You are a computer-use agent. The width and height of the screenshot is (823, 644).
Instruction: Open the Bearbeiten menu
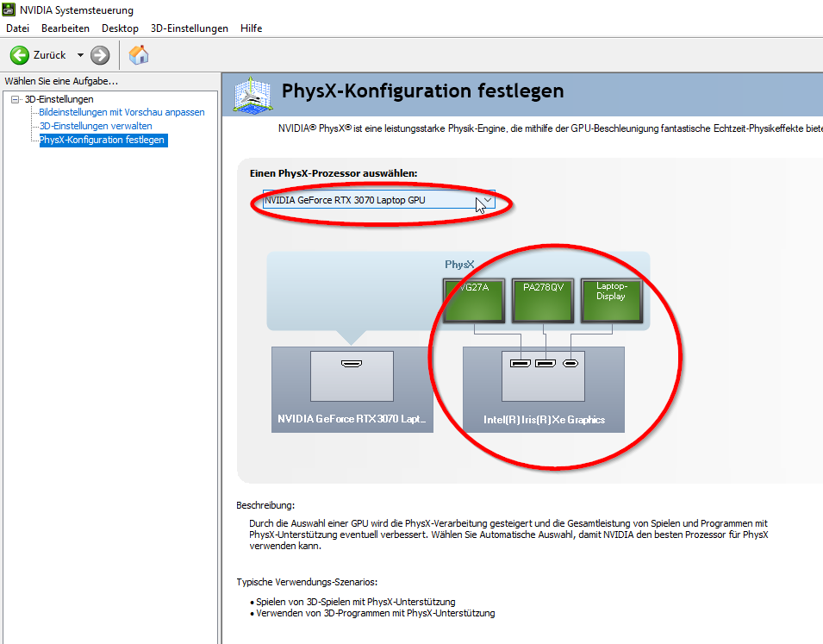65,28
